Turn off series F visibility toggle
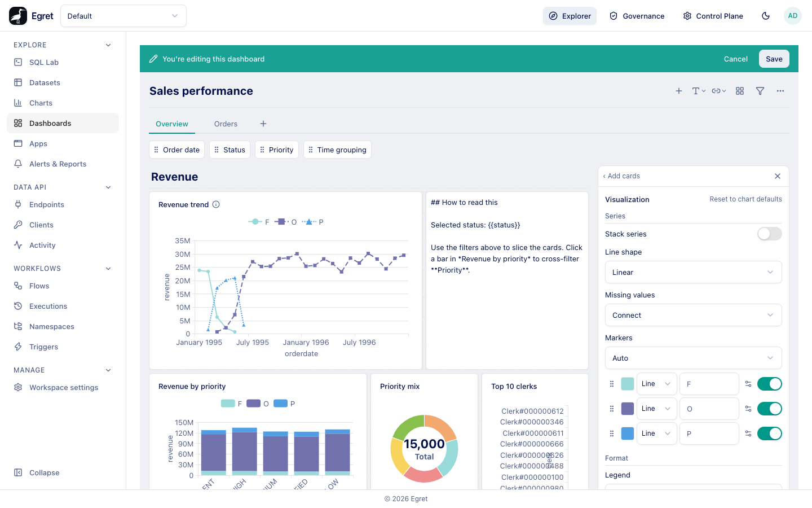 (770, 384)
